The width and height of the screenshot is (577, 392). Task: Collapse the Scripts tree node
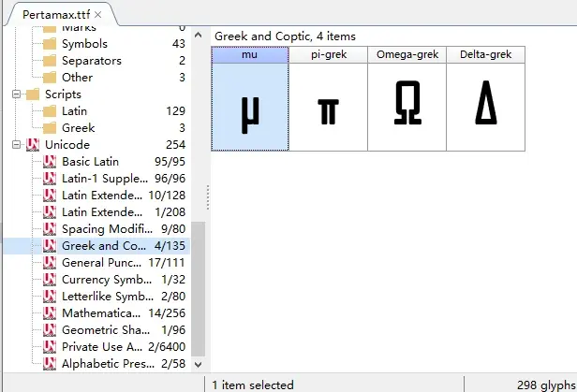16,94
